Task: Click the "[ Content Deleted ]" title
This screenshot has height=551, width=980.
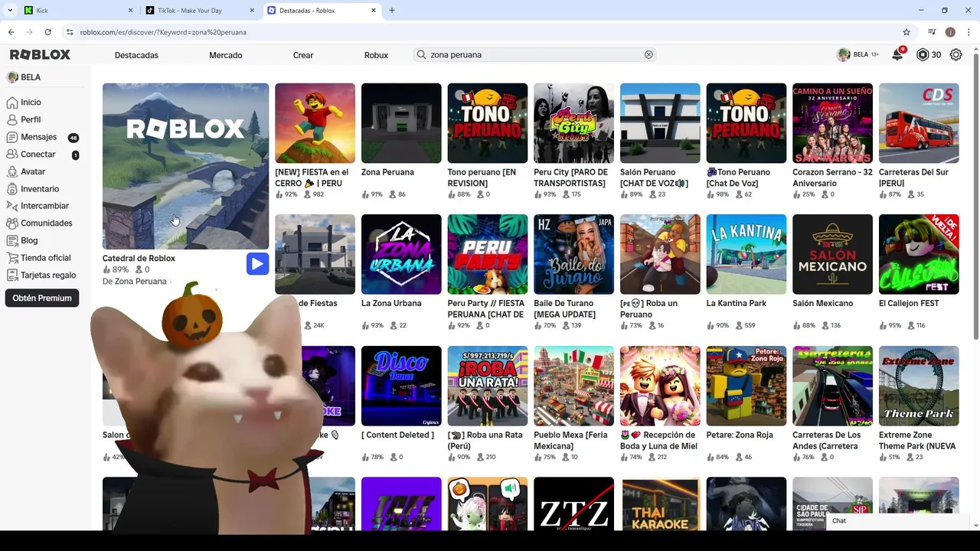Action: pyautogui.click(x=398, y=435)
